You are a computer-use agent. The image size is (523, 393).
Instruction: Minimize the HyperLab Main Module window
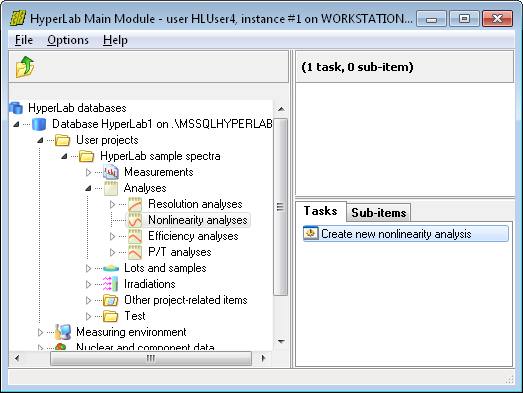(x=432, y=19)
